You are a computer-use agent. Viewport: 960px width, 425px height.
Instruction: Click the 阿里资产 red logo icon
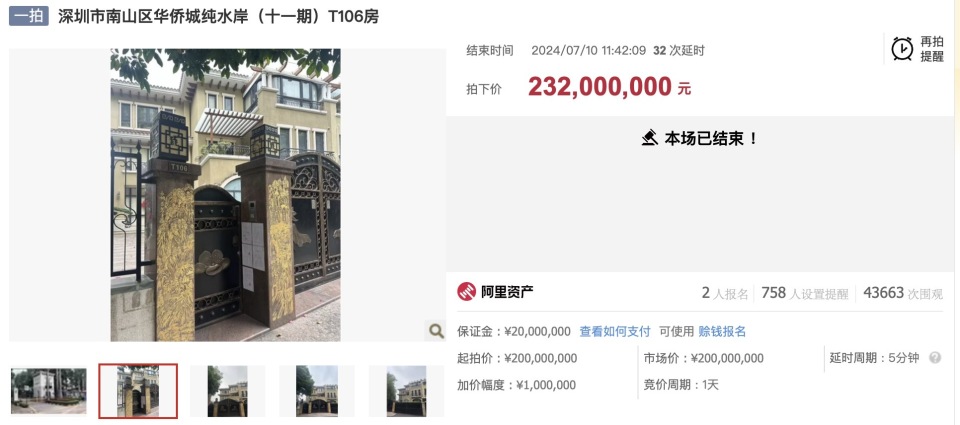(467, 291)
